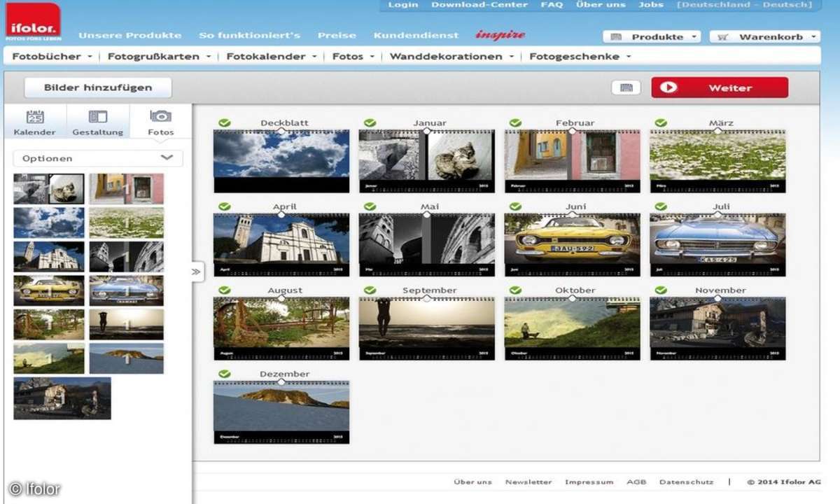This screenshot has width=840, height=504.
Task: Click the green checkmark beside November
Action: [661, 290]
